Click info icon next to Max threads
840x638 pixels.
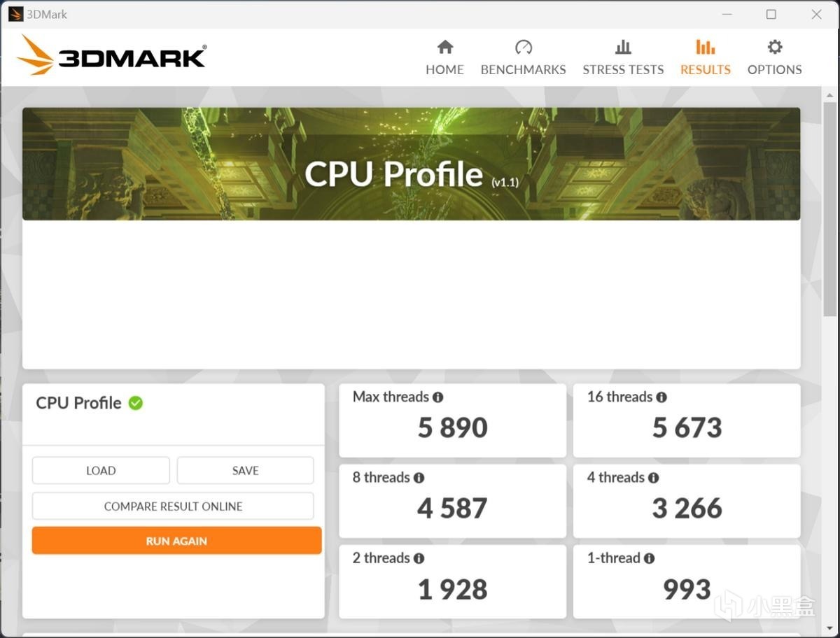point(438,397)
